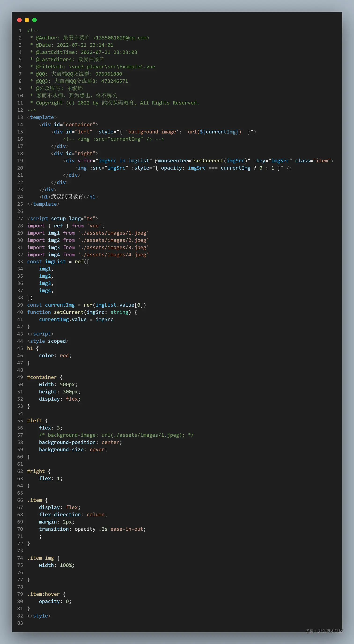This screenshot has height=644, width=354.
Task: Click the ".item img {" selector
Action: pyautogui.click(x=44, y=558)
